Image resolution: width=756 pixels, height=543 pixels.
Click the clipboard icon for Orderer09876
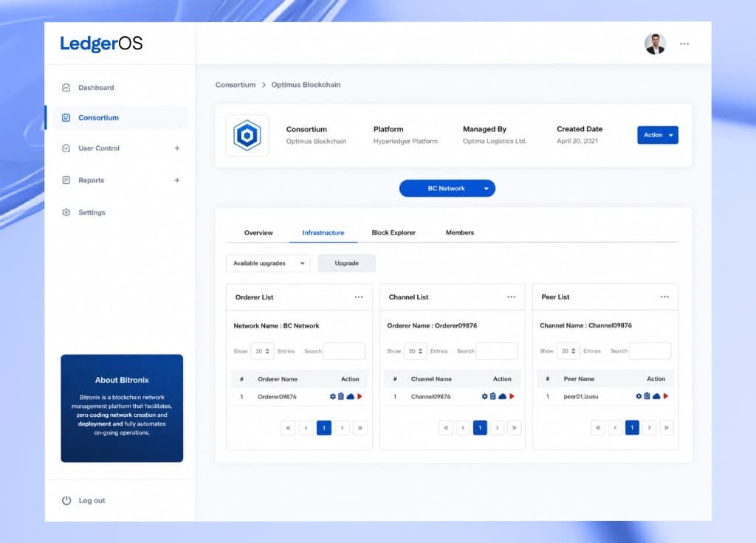[x=341, y=396]
